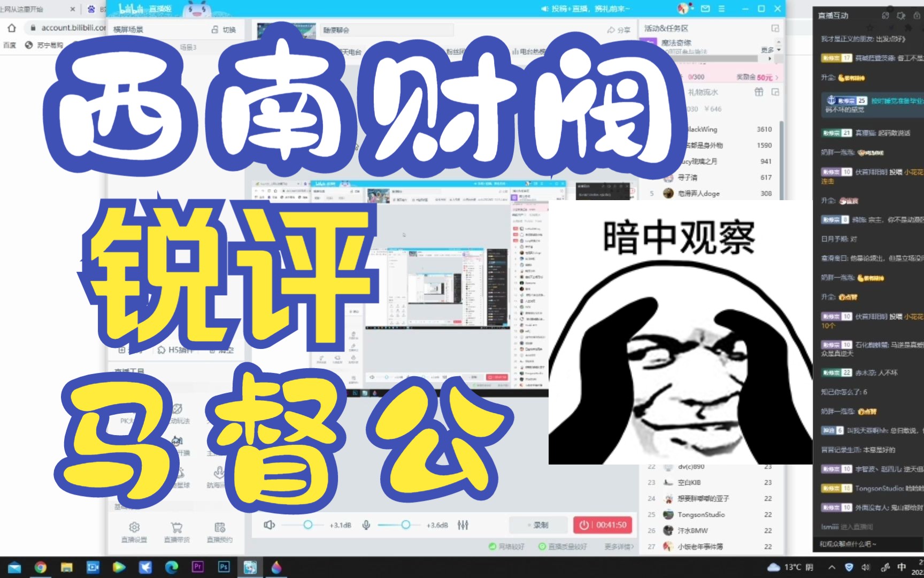Viewport: 924px width, 578px height.
Task: Click the gift box icon beside 礼物流水
Action: pyautogui.click(x=759, y=92)
